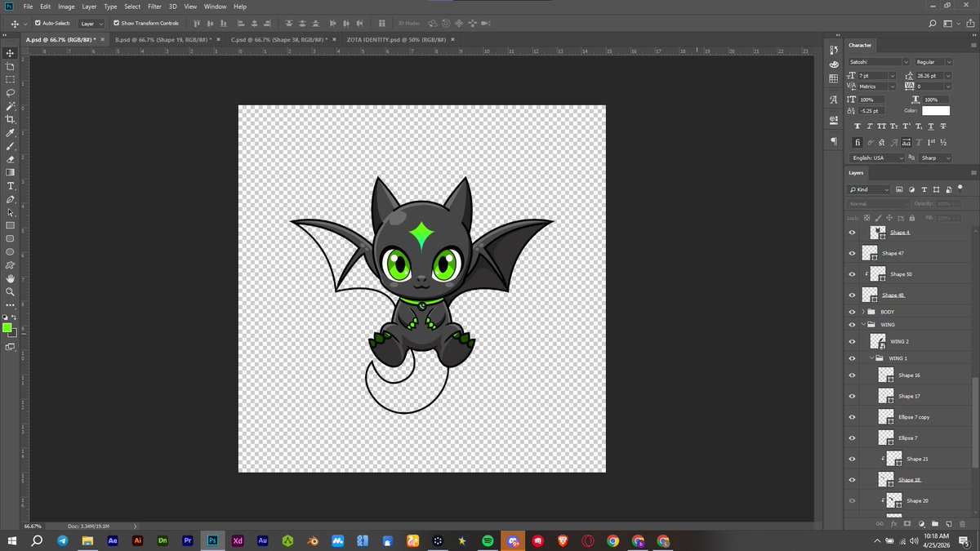The image size is (980, 551).
Task: Select the Crop tool
Action: [x=10, y=119]
